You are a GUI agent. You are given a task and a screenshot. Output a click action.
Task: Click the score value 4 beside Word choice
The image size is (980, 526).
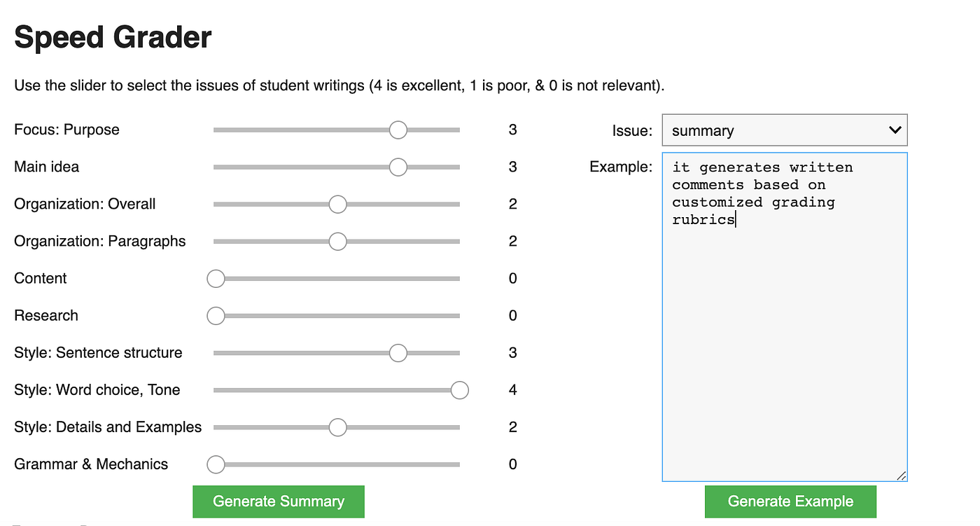click(512, 389)
